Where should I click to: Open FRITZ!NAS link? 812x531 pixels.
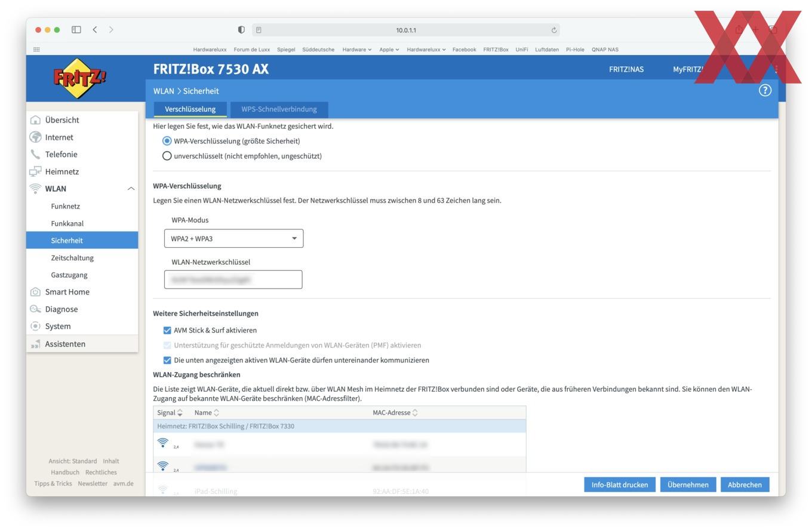pos(626,69)
